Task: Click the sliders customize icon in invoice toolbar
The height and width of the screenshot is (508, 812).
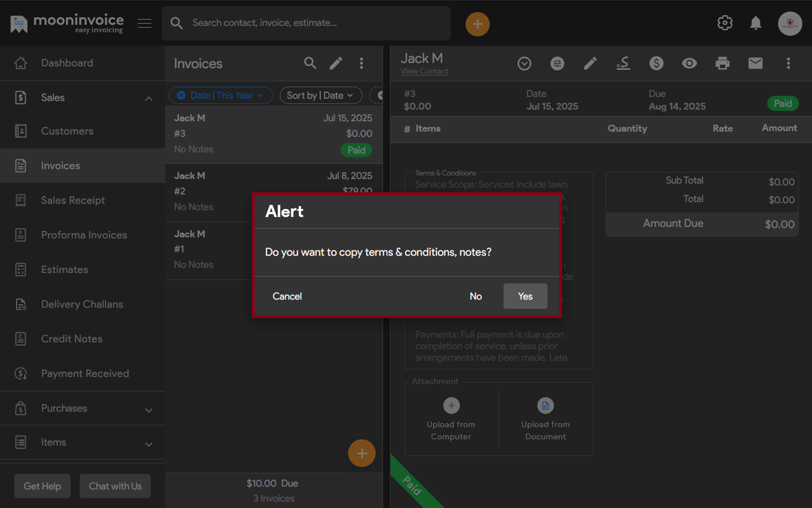Action: coord(557,64)
